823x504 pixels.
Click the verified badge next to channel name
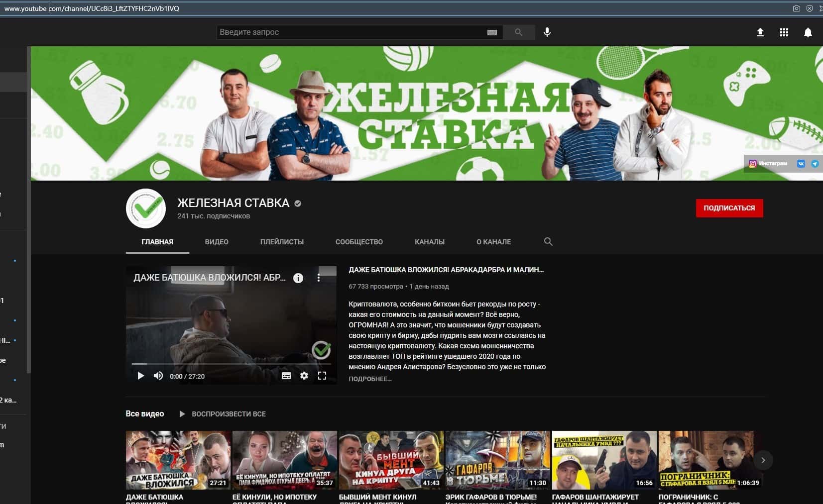(298, 203)
